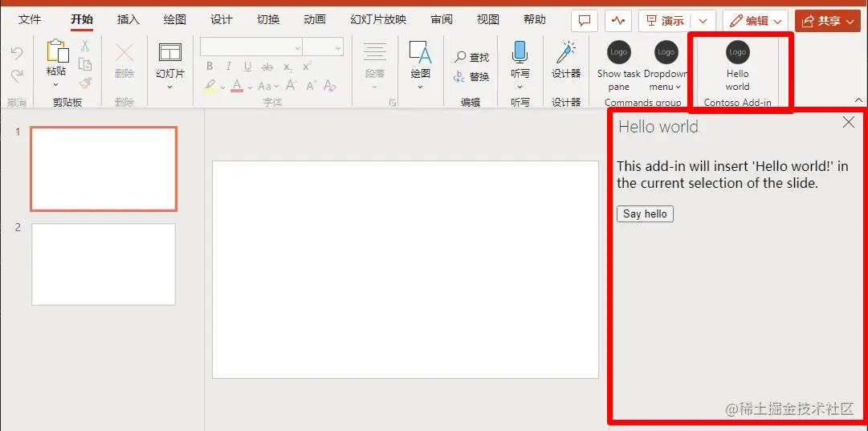Switch to the 帮助 tab
Image resolution: width=868 pixels, height=431 pixels.
(x=535, y=21)
